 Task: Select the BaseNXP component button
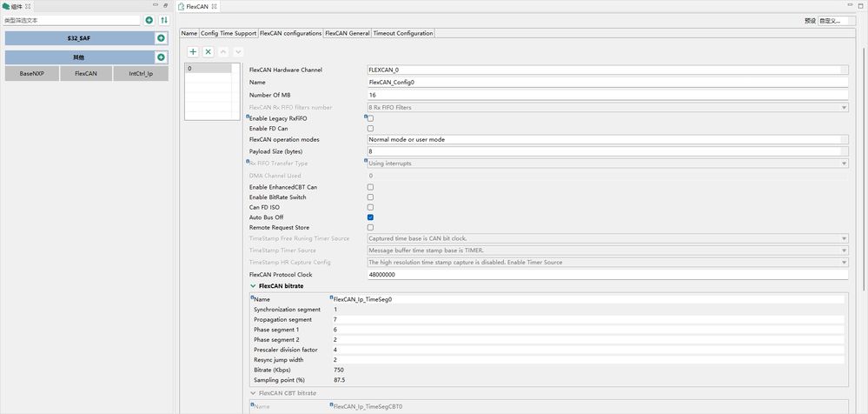coord(32,74)
